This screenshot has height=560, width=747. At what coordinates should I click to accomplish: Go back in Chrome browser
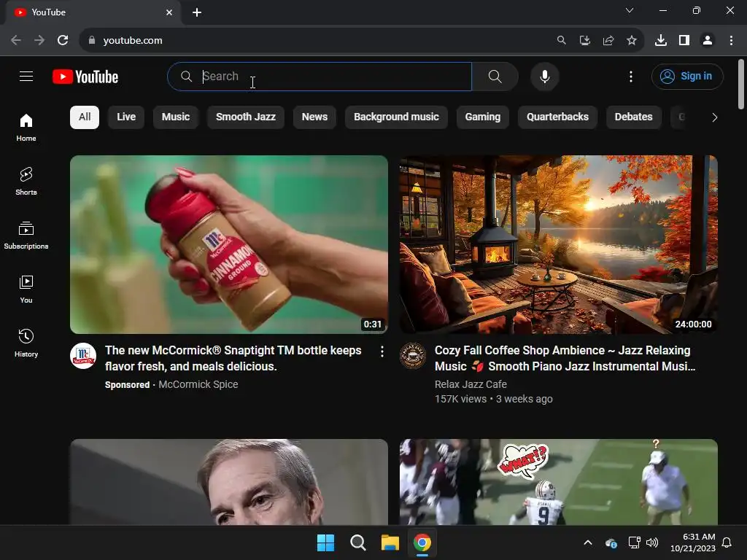coord(16,41)
